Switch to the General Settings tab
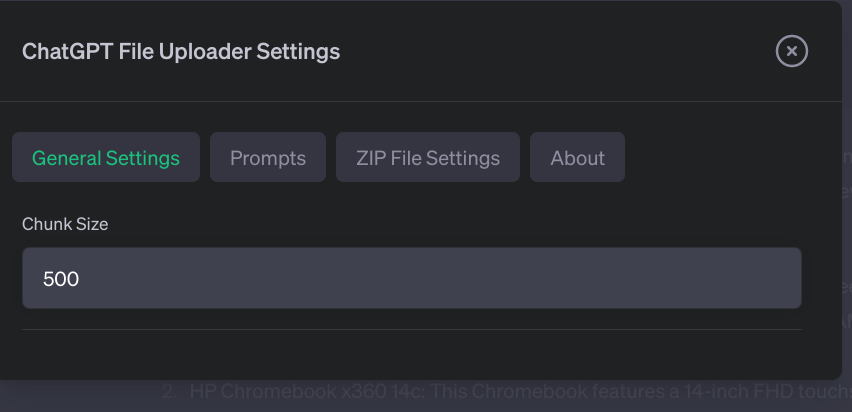 pos(106,158)
